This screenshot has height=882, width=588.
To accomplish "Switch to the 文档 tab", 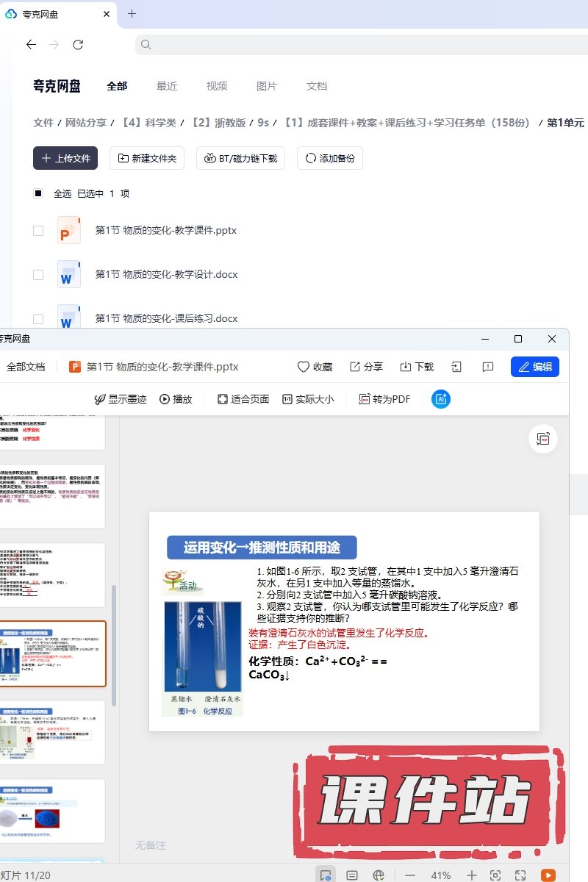I will pos(317,86).
